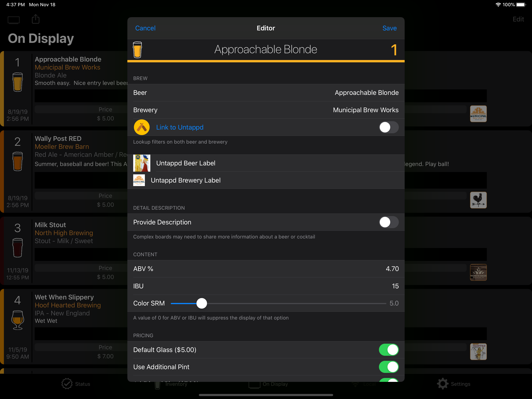The image size is (532, 399).
Task: Open the Untappd Beer Label thumbnail
Action: (x=142, y=163)
